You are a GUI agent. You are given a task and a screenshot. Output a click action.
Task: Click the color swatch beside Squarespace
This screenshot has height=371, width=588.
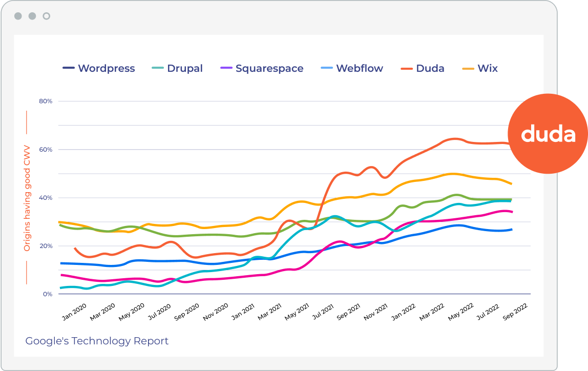pos(226,68)
